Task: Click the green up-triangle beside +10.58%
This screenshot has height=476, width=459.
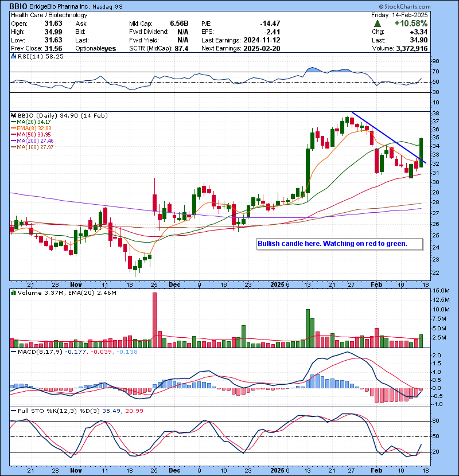Action: tap(378, 24)
